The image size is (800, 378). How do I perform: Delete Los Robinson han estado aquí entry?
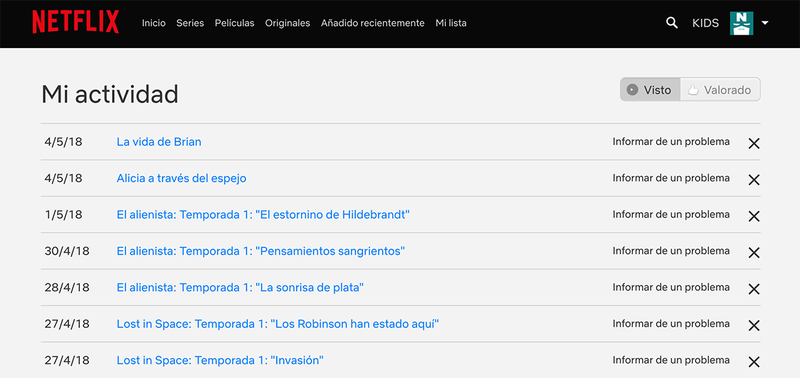(x=754, y=325)
